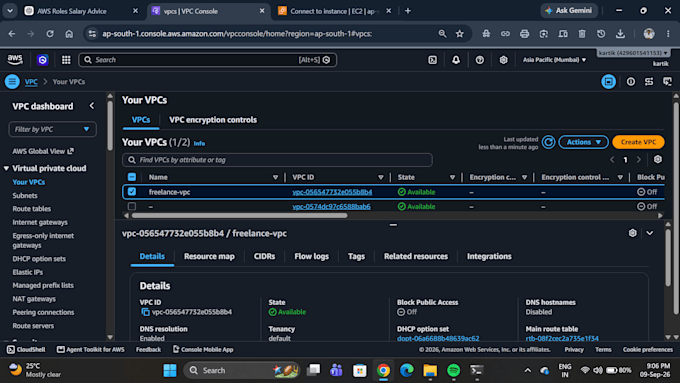Screen dimensions: 680x383
Task: Sort by the Name column arrow
Action: [275, 177]
